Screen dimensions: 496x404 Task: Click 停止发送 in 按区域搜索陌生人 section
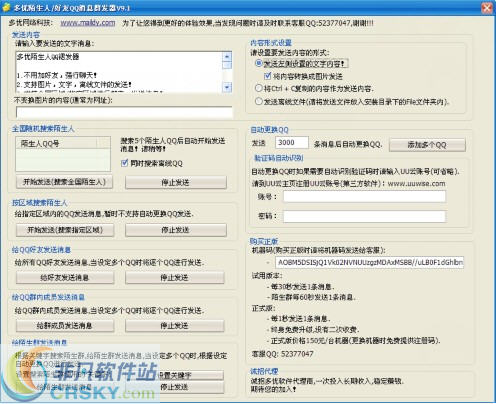[176, 230]
